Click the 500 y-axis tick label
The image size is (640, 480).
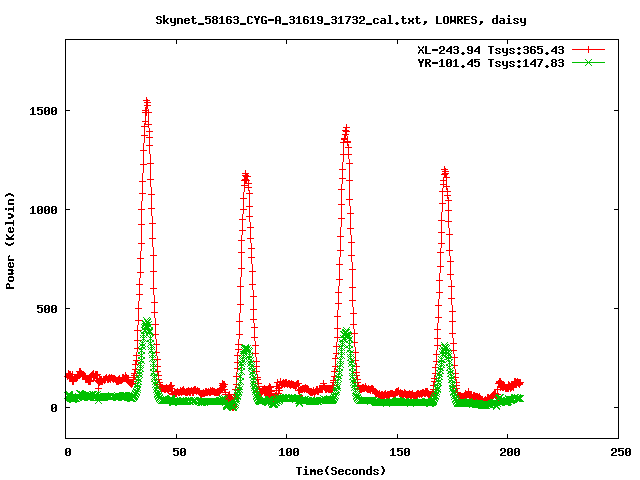47,309
